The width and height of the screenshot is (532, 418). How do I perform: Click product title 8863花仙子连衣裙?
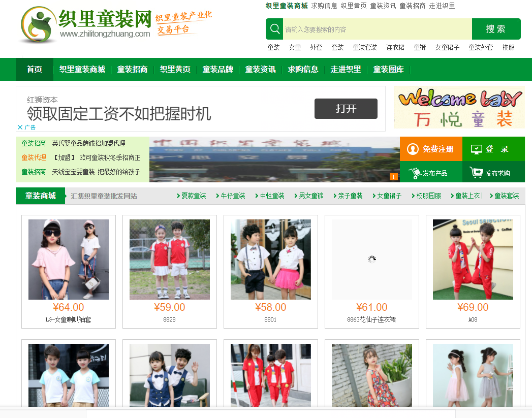click(x=371, y=319)
